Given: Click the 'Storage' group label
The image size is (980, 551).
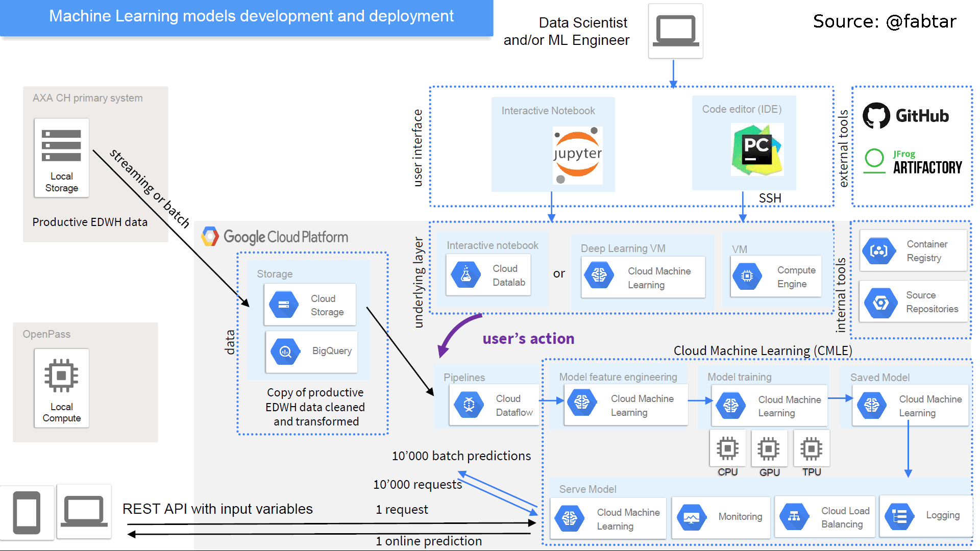Looking at the screenshot, I should tap(275, 274).
